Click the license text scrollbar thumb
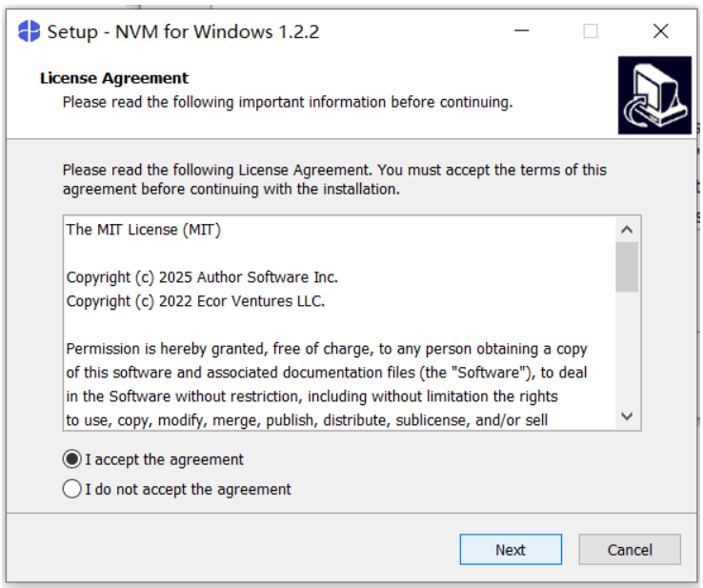703x588 pixels. pos(627,267)
